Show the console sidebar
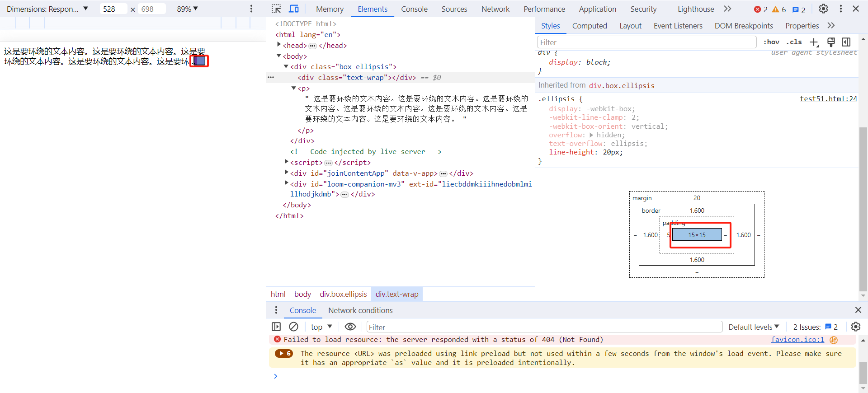This screenshot has height=393, width=868. click(x=276, y=327)
